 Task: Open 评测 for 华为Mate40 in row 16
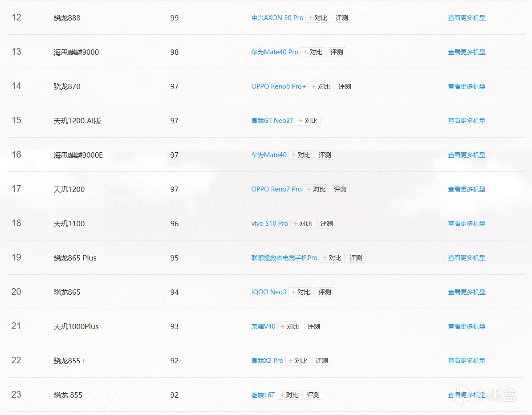pyautogui.click(x=325, y=155)
